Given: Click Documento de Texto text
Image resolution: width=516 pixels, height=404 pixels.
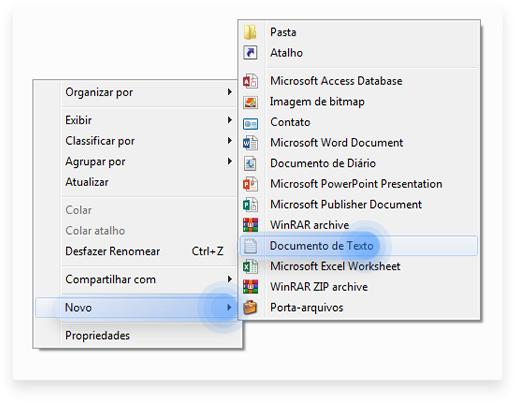Looking at the screenshot, I should point(321,246).
